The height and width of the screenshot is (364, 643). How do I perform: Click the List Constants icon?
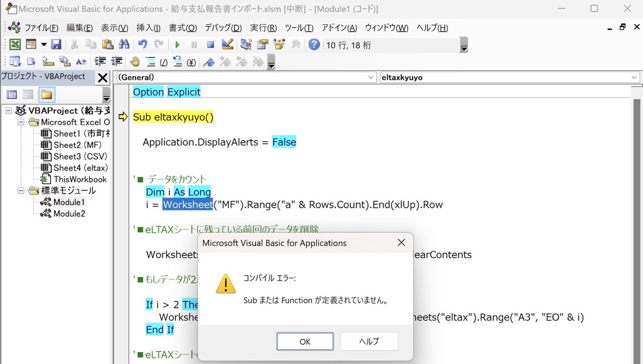(x=31, y=62)
